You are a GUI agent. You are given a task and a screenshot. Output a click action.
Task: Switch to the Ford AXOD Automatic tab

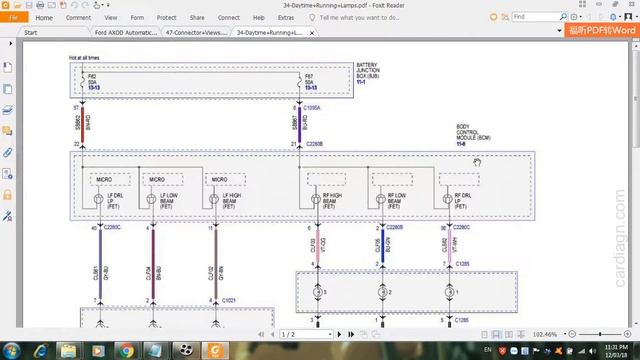[126, 32]
